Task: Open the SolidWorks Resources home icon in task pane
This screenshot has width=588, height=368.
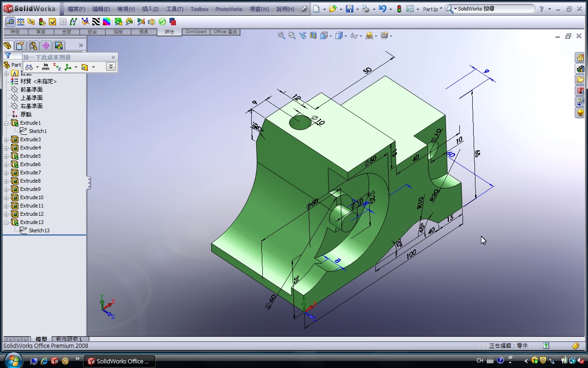Action: tap(581, 57)
